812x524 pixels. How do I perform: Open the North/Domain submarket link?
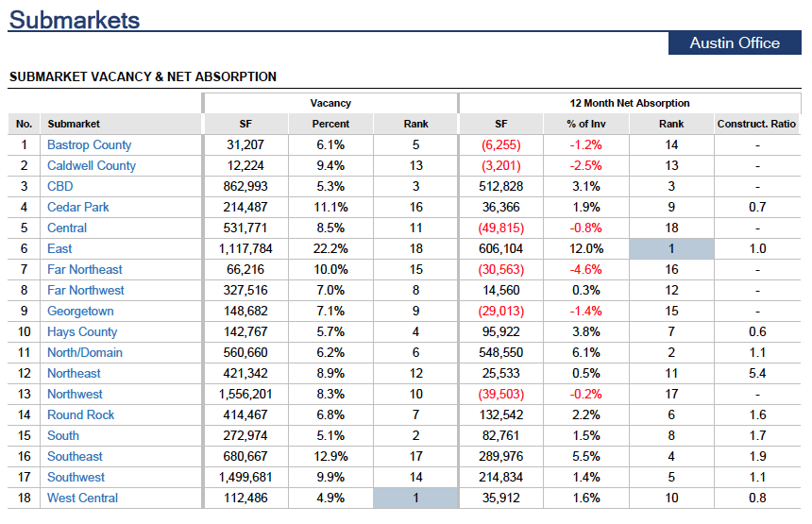click(x=85, y=352)
